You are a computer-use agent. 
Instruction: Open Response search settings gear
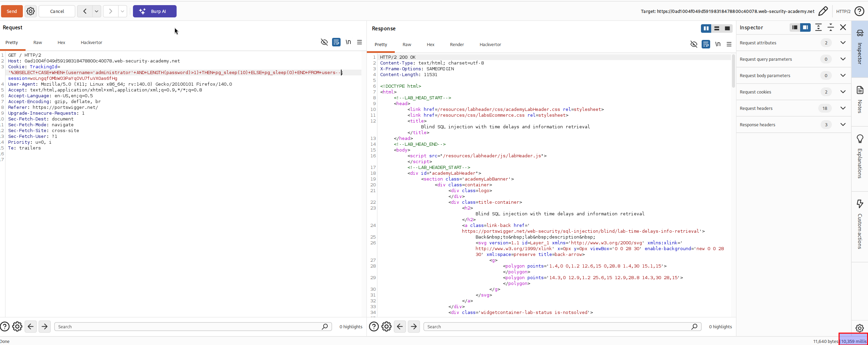[387, 327]
